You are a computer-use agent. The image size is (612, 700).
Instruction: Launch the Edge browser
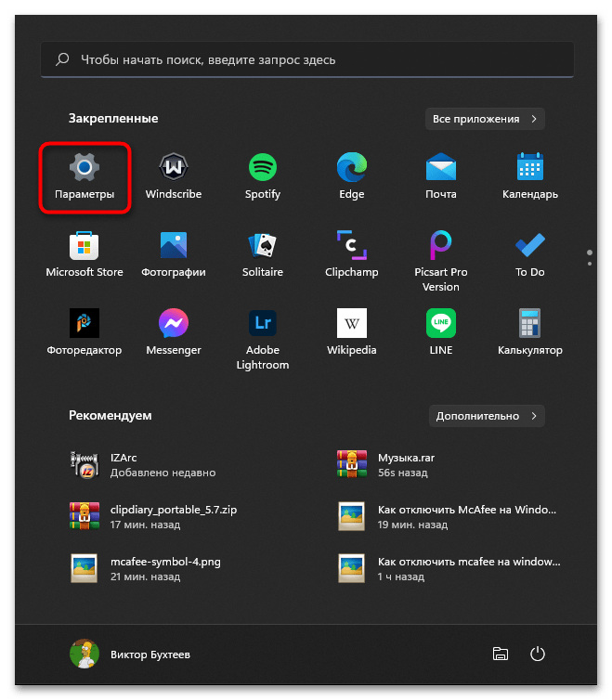352,176
